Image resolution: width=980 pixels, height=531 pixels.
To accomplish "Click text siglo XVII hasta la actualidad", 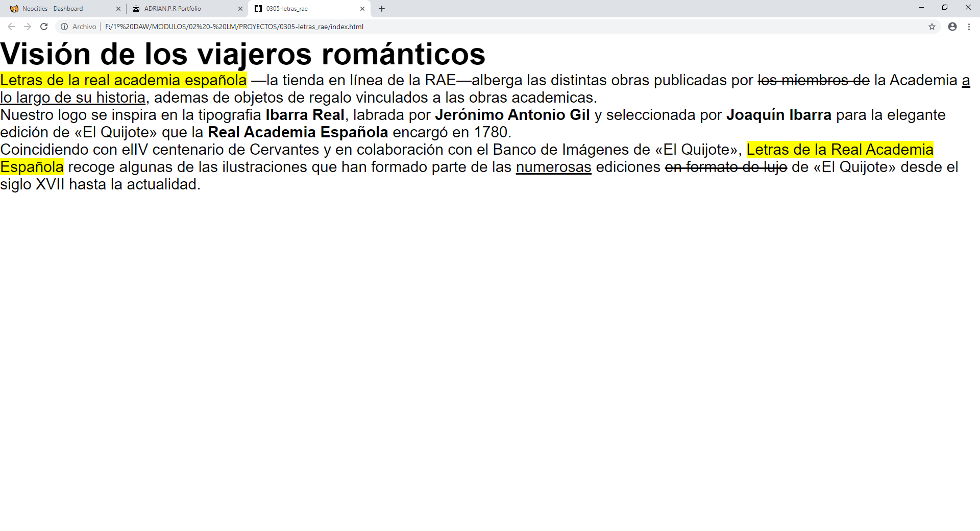I will tap(101, 184).
